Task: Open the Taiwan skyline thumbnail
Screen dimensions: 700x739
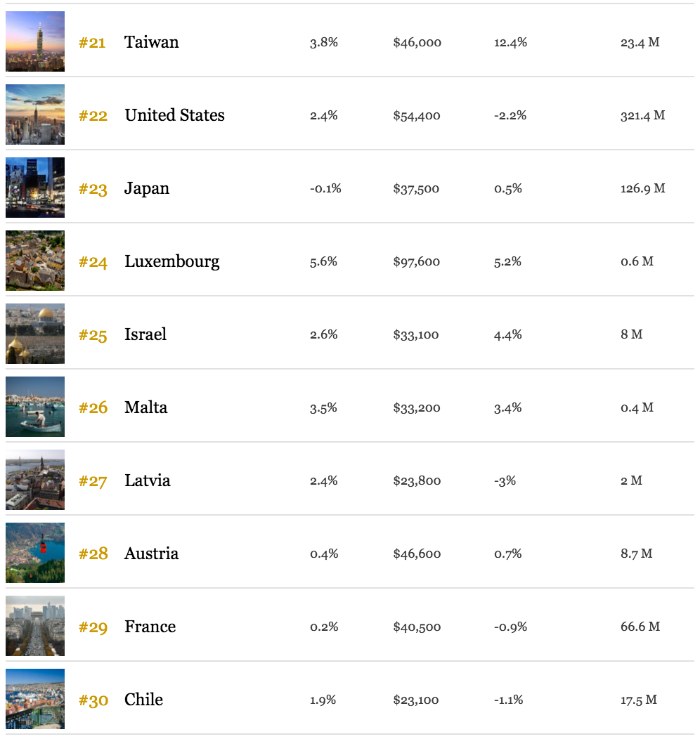Action: coord(35,41)
